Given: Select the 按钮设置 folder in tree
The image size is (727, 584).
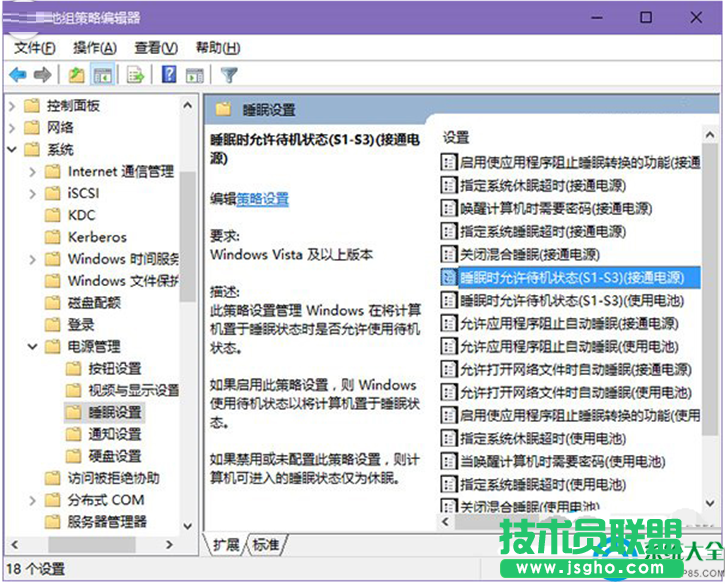Looking at the screenshot, I should point(115,368).
